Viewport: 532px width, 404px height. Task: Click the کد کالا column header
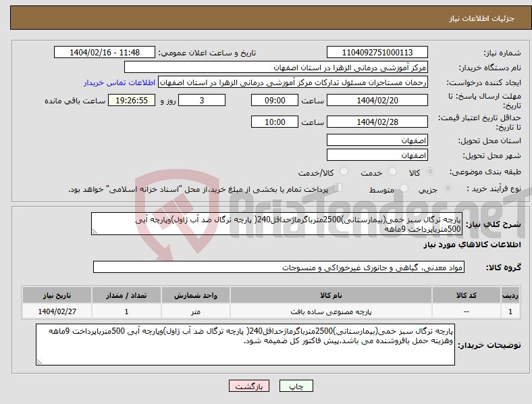tap(467, 295)
